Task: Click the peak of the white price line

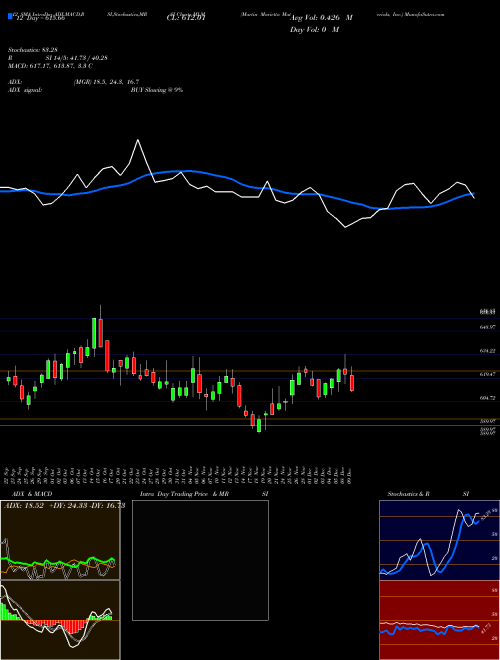Action: [x=138, y=140]
